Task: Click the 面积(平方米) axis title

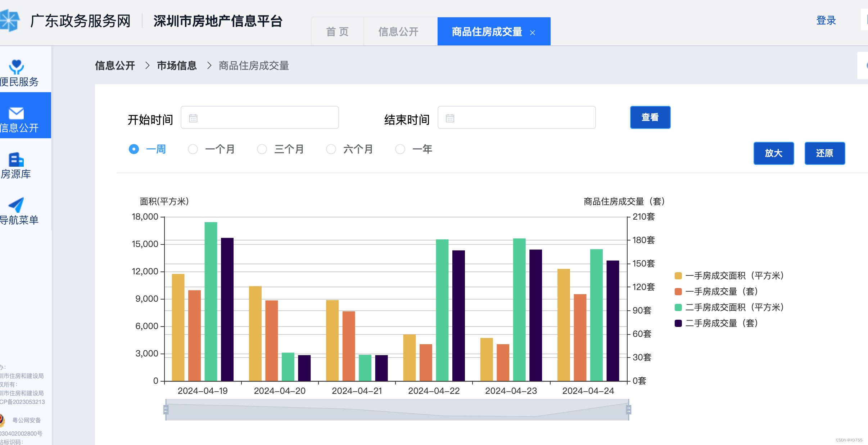Action: coord(164,201)
